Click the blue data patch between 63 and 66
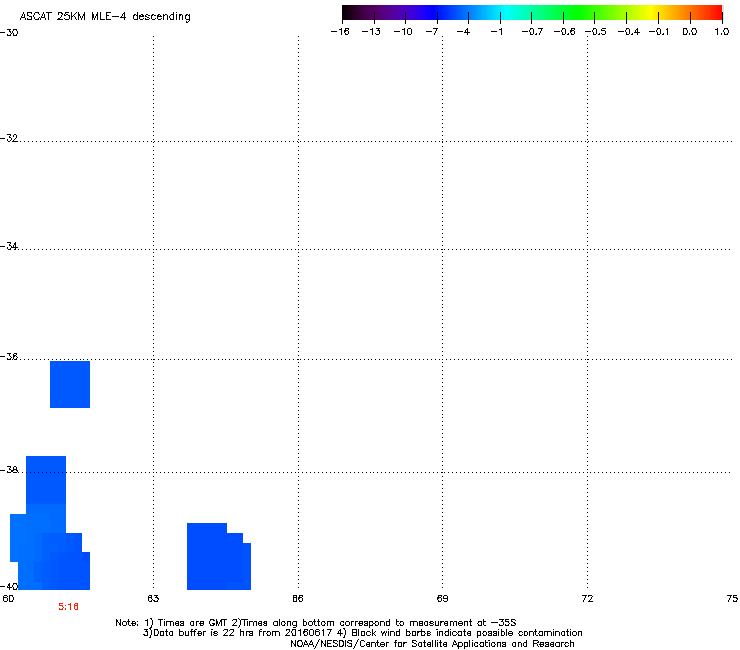Image resolution: width=740 pixels, height=650 pixels. pyautogui.click(x=219, y=557)
